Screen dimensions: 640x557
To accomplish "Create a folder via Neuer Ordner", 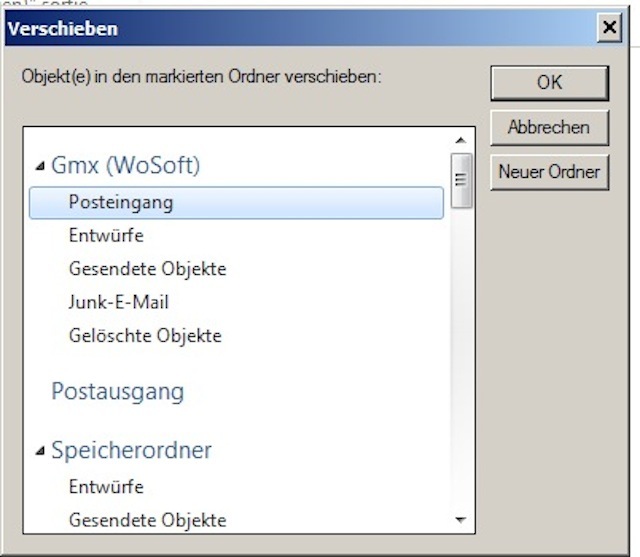I will (549, 172).
